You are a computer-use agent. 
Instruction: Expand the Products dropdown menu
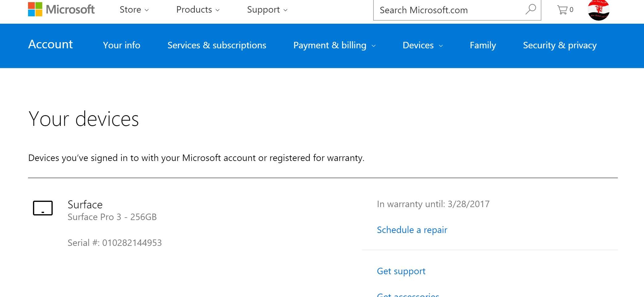pyautogui.click(x=198, y=10)
